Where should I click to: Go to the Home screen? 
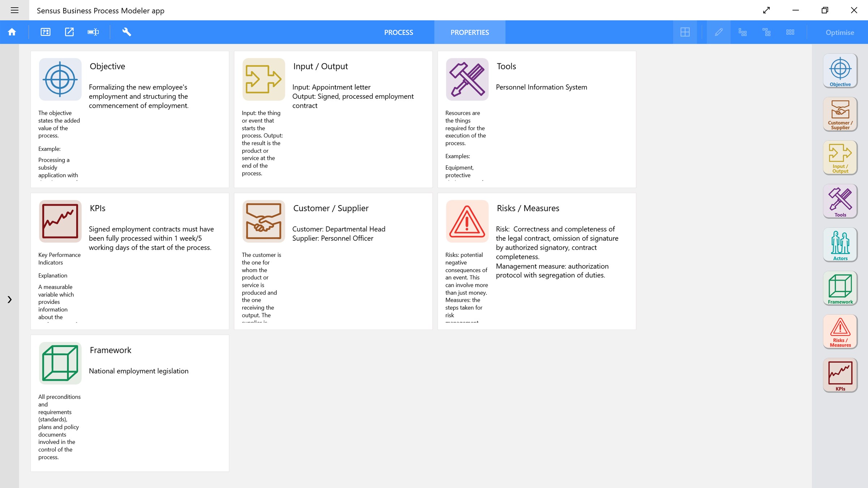click(12, 32)
